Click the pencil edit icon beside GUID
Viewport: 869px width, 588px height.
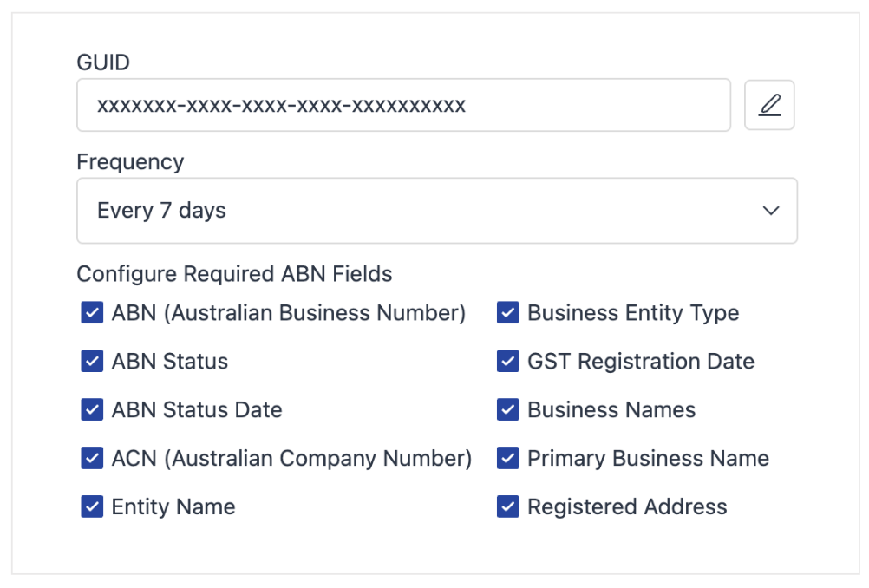coord(769,105)
